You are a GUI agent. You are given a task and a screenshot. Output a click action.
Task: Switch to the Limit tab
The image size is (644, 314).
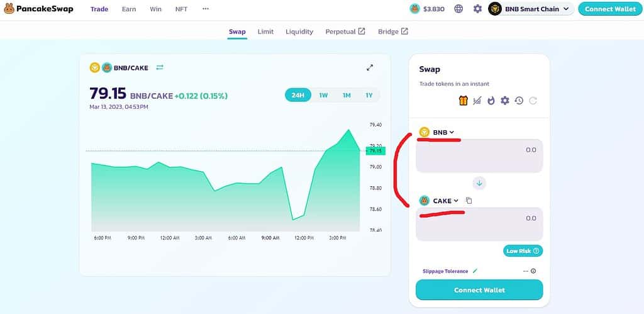tap(265, 31)
